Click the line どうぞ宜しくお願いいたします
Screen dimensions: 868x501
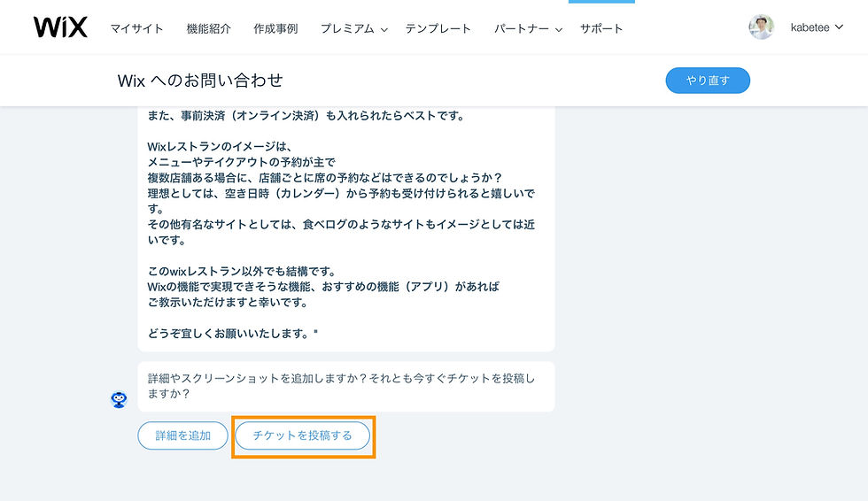click(232, 334)
